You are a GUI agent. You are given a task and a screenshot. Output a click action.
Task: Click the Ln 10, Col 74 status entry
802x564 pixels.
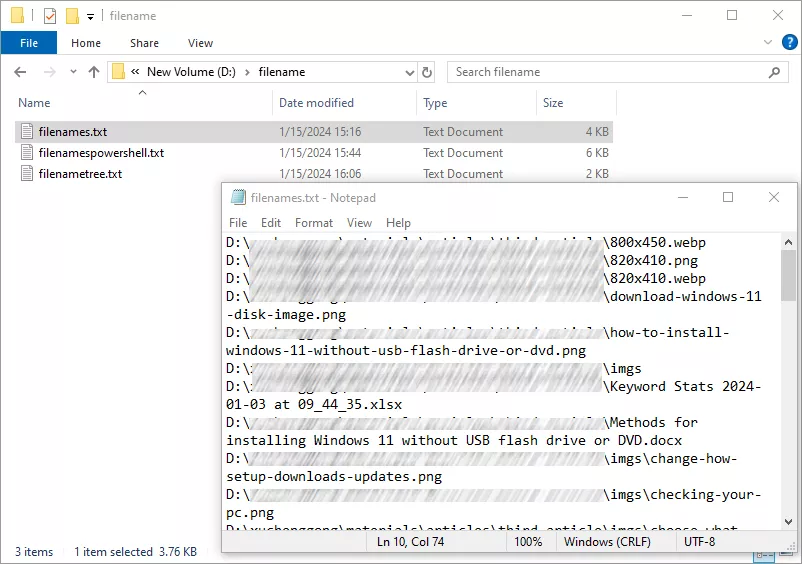(x=410, y=542)
